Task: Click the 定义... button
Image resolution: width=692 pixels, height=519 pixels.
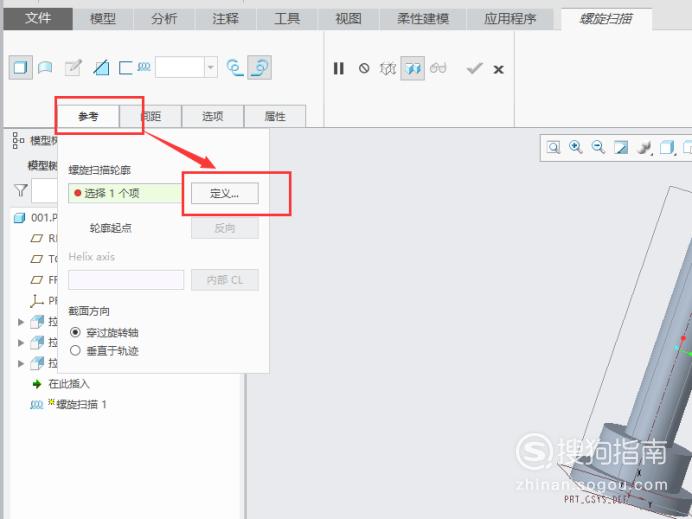Action: point(225,193)
